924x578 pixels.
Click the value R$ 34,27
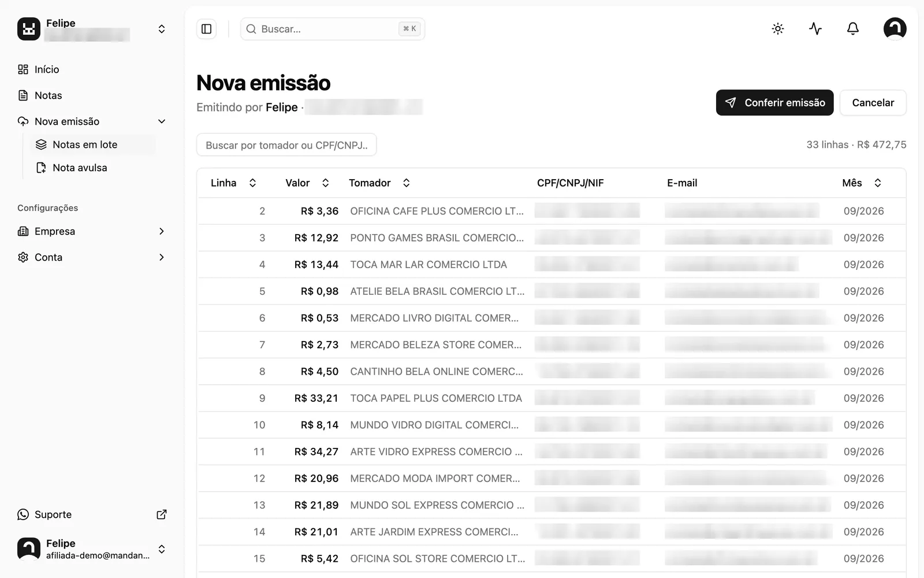[316, 452]
